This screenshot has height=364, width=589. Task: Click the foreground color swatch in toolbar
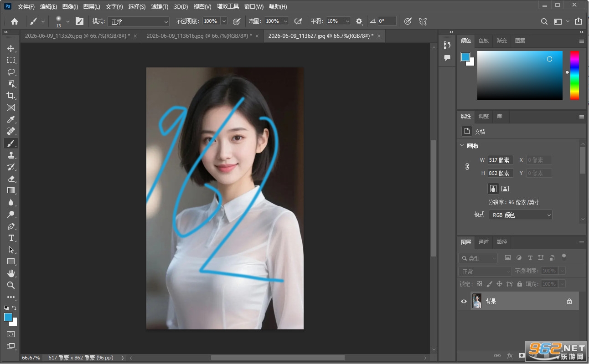coord(8,318)
